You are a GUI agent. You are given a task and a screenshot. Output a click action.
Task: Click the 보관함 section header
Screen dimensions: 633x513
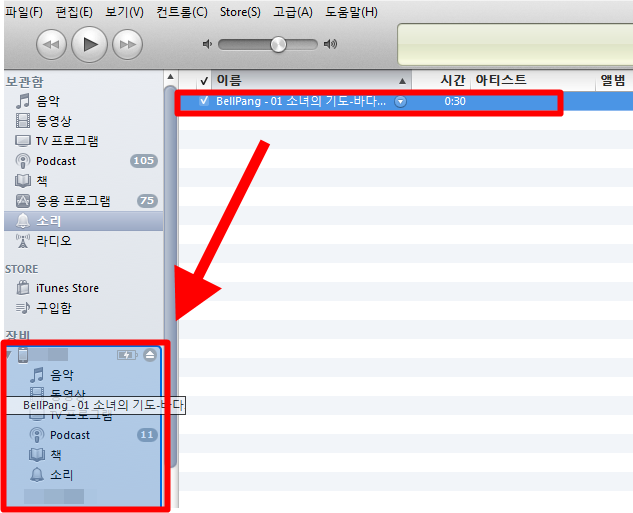coord(25,82)
